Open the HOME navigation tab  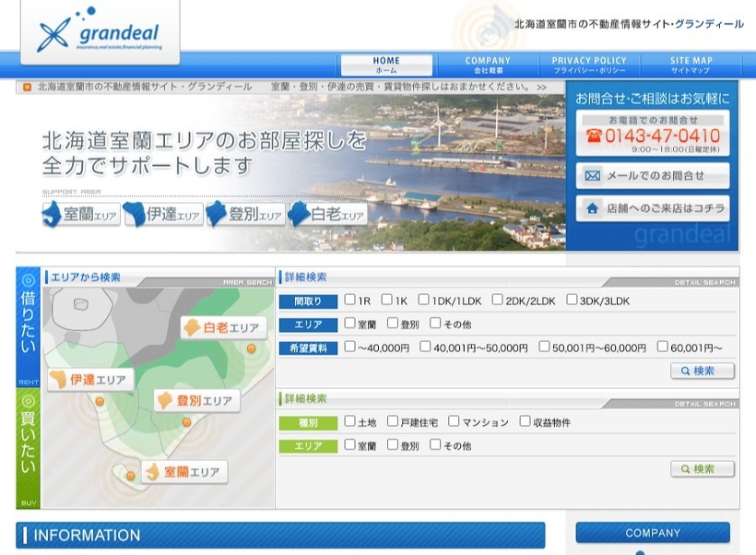click(x=386, y=65)
